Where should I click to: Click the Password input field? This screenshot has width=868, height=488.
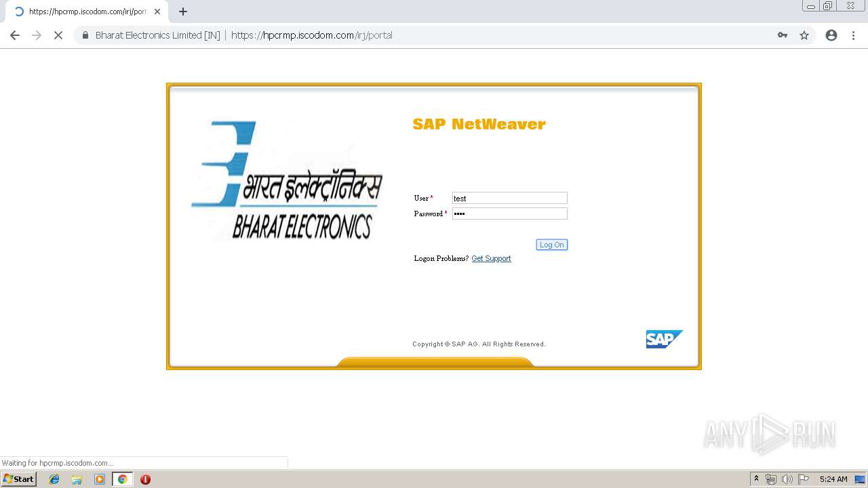pyautogui.click(x=510, y=213)
